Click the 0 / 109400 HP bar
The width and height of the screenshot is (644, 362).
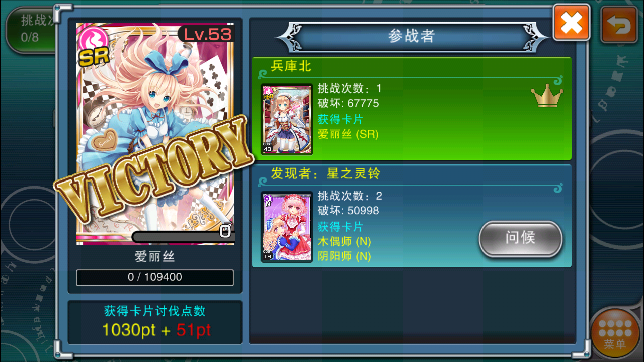(155, 278)
